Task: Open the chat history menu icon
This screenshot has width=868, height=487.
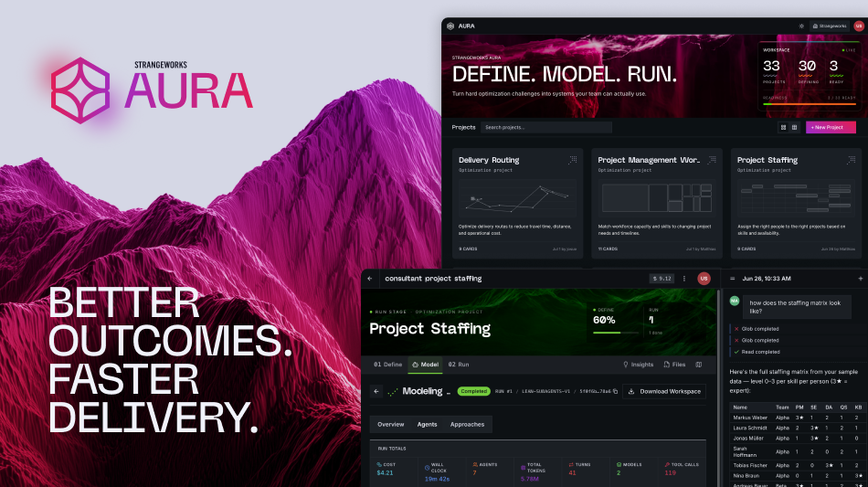Action: [733, 279]
